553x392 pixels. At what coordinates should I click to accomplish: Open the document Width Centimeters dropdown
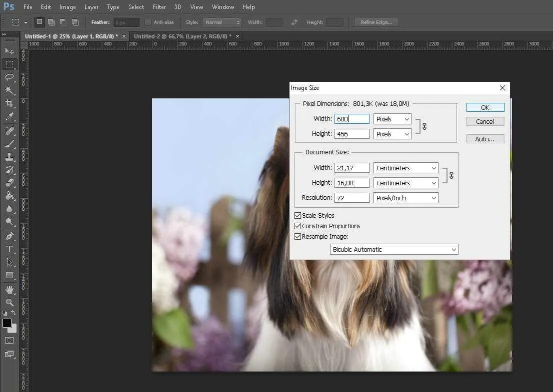405,168
